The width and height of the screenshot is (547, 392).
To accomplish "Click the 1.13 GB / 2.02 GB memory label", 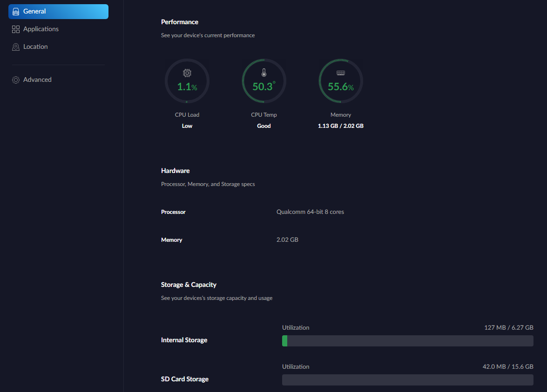I will click(341, 126).
